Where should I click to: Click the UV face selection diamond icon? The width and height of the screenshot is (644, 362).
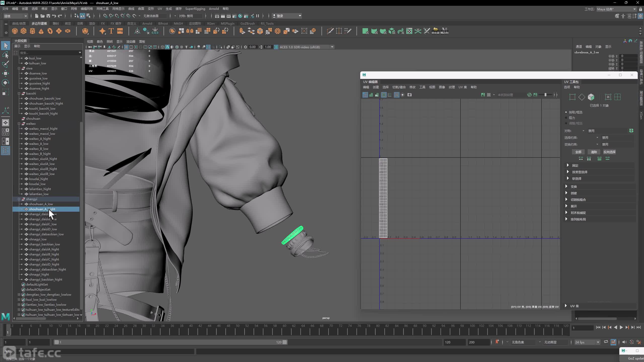582,97
